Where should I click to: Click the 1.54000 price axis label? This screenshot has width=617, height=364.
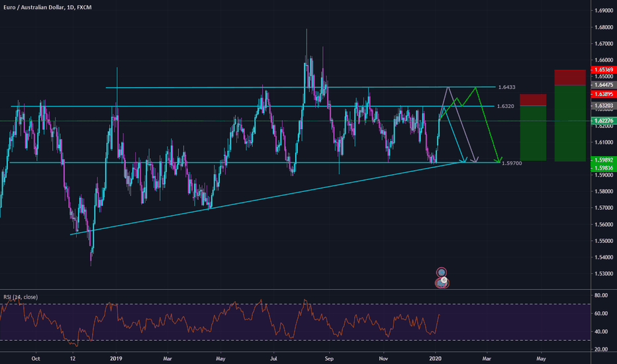tap(604, 257)
